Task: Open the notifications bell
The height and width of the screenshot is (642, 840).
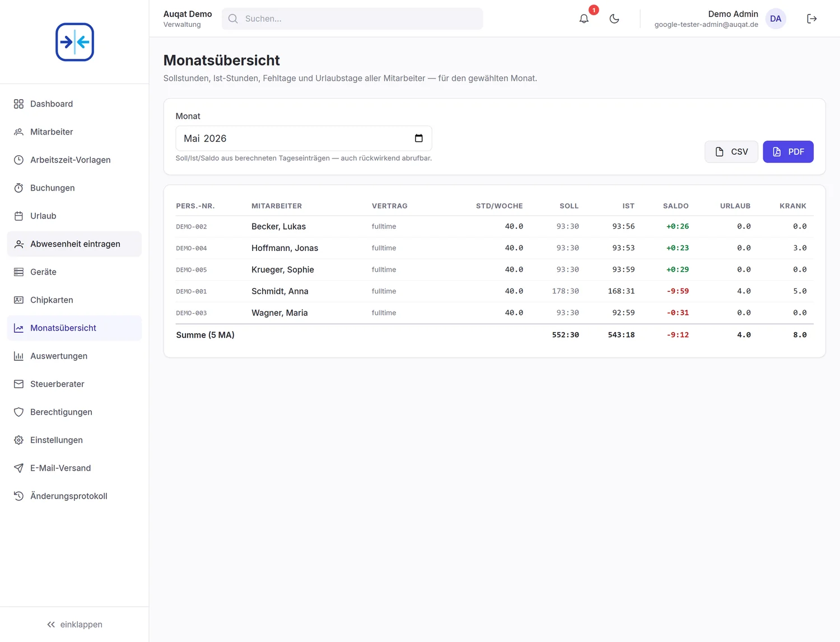Action: pyautogui.click(x=584, y=18)
